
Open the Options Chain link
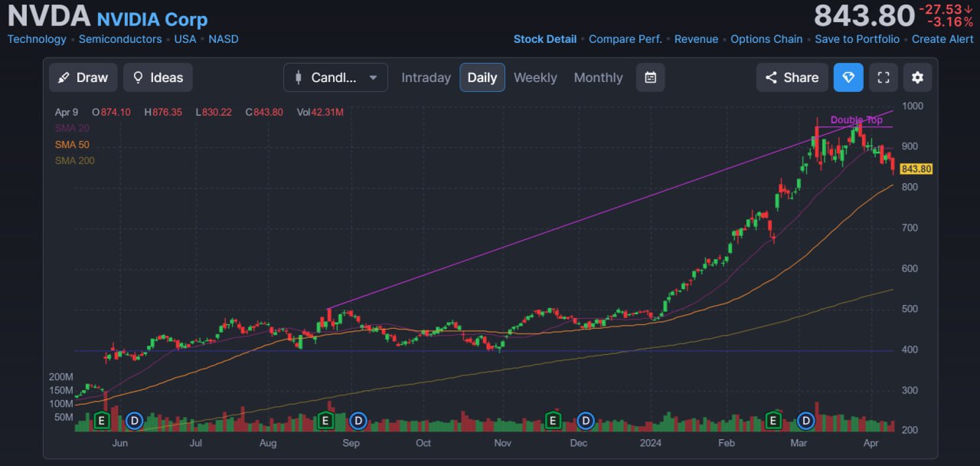(766, 39)
